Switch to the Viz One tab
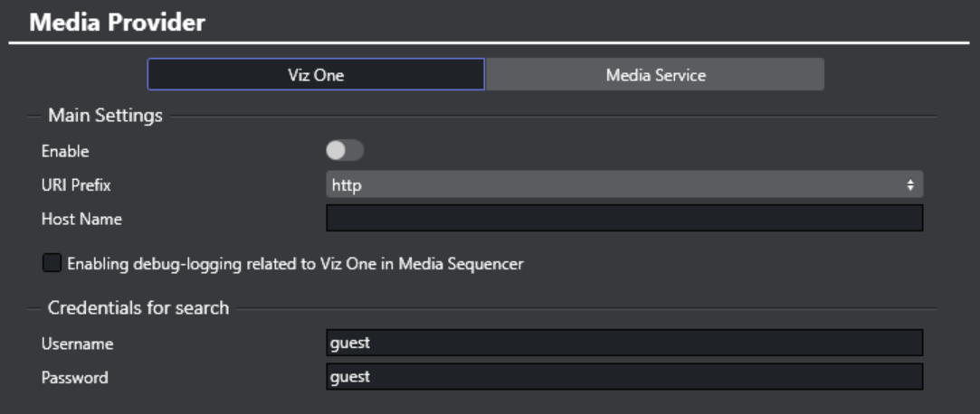Screen dimensions: 980x414 click(316, 75)
